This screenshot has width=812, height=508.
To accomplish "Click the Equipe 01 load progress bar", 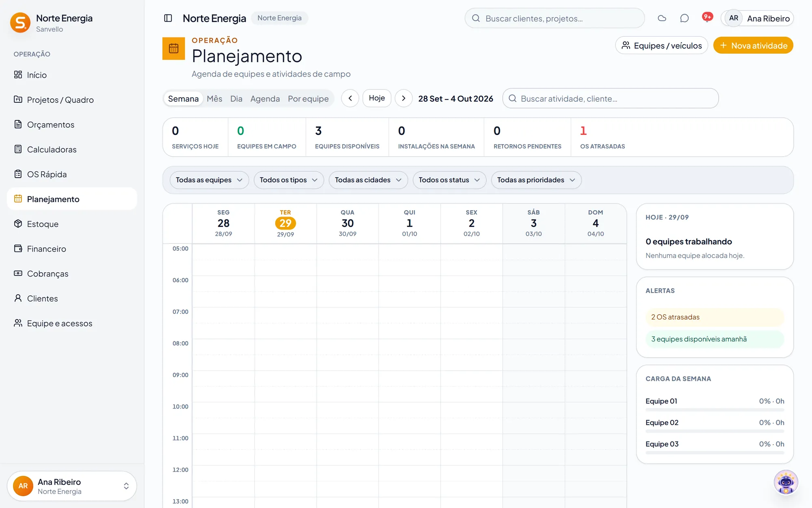I will [x=715, y=410].
